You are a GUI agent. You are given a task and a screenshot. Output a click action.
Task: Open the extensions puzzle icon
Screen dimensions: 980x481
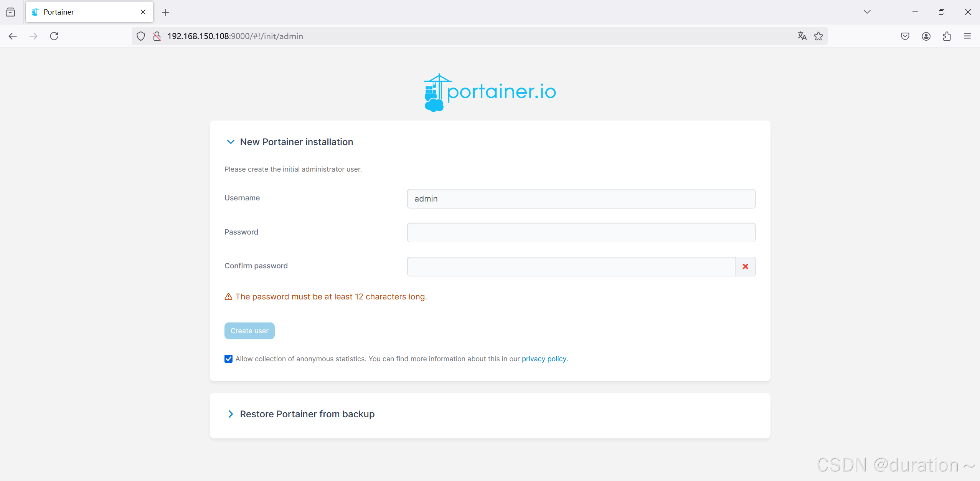(x=947, y=36)
